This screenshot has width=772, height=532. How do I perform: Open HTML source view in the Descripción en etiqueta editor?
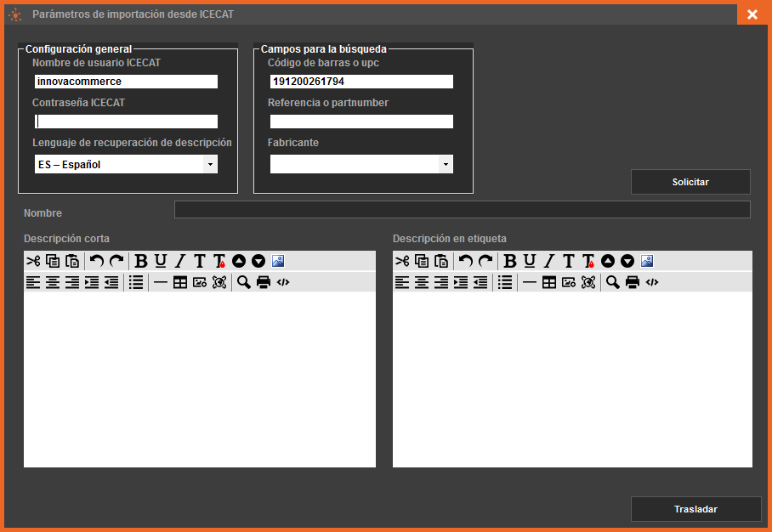[x=652, y=283]
